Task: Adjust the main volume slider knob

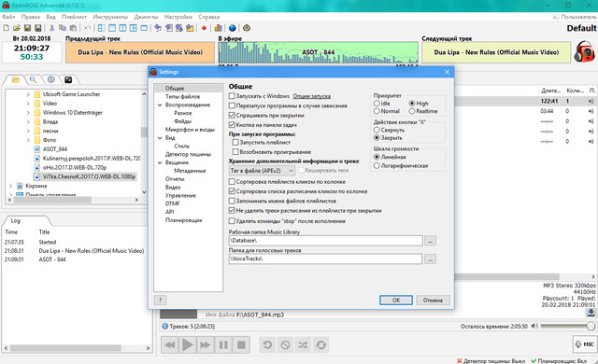Action: click(x=591, y=326)
